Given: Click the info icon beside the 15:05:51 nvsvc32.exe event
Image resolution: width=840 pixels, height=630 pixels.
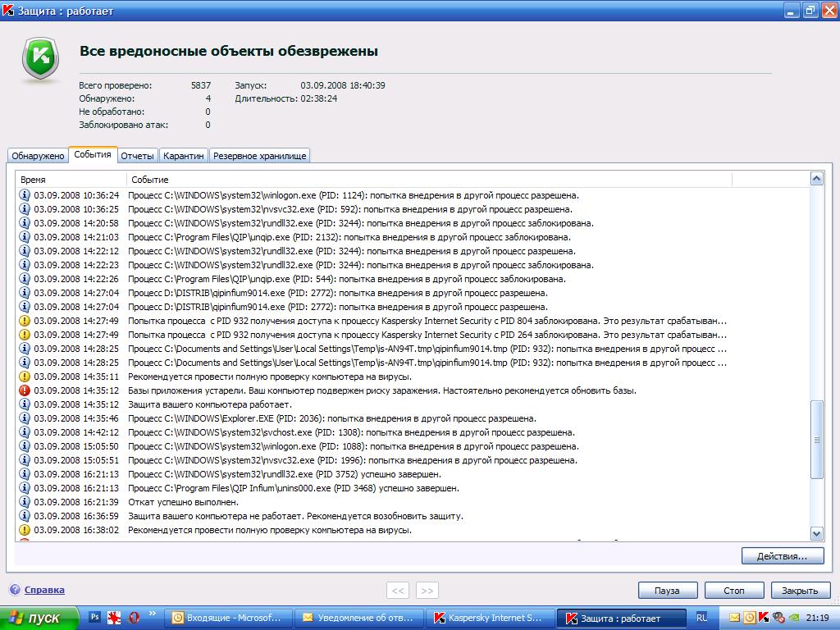Looking at the screenshot, I should (24, 459).
